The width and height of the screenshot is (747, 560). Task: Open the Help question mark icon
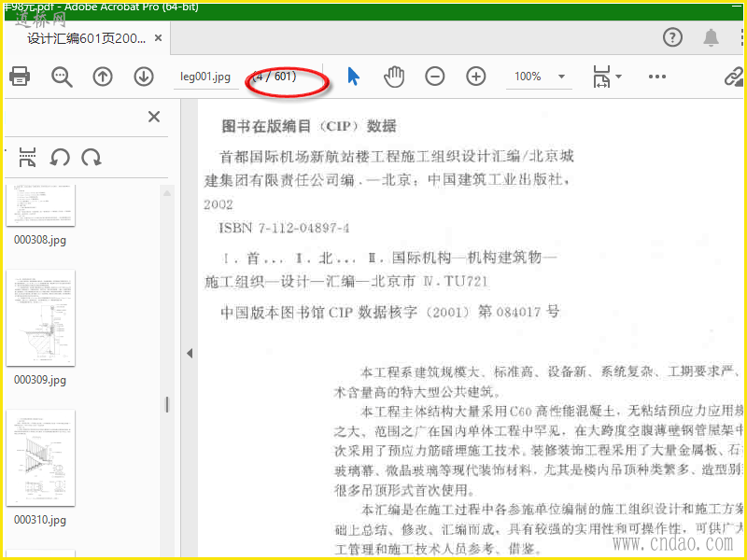[x=672, y=37]
